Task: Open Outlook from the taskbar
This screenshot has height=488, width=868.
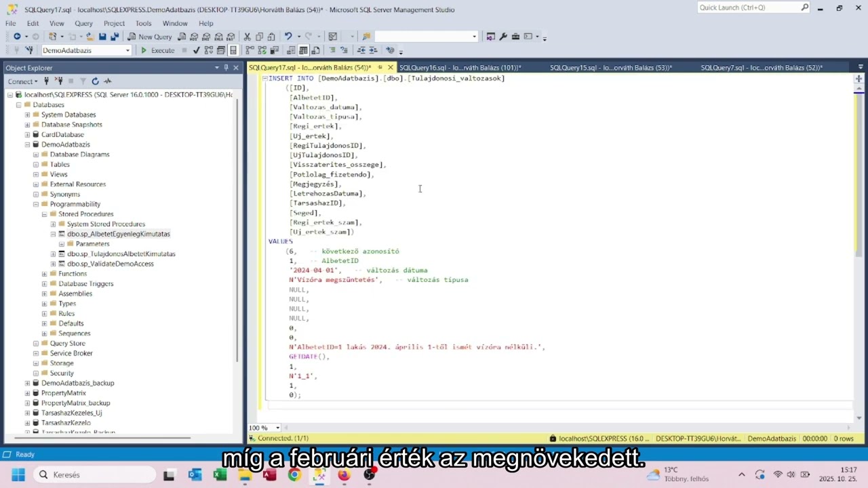Action: [195, 474]
